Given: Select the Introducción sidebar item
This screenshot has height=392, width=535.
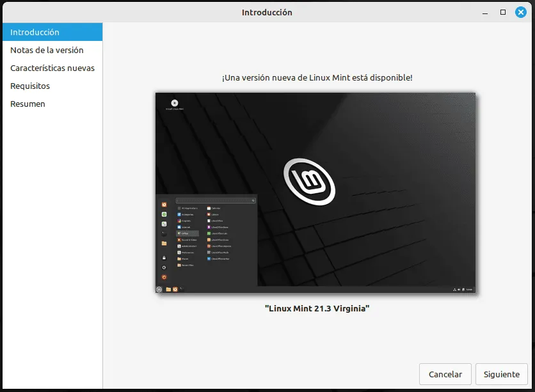Looking at the screenshot, I should tap(52, 32).
